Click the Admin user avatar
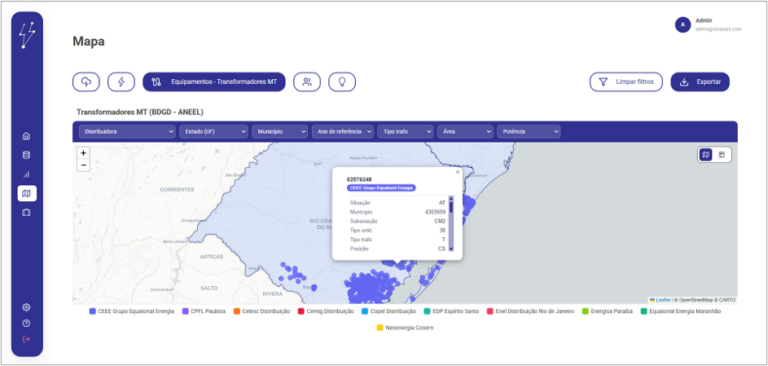This screenshot has width=768, height=366. pos(682,24)
